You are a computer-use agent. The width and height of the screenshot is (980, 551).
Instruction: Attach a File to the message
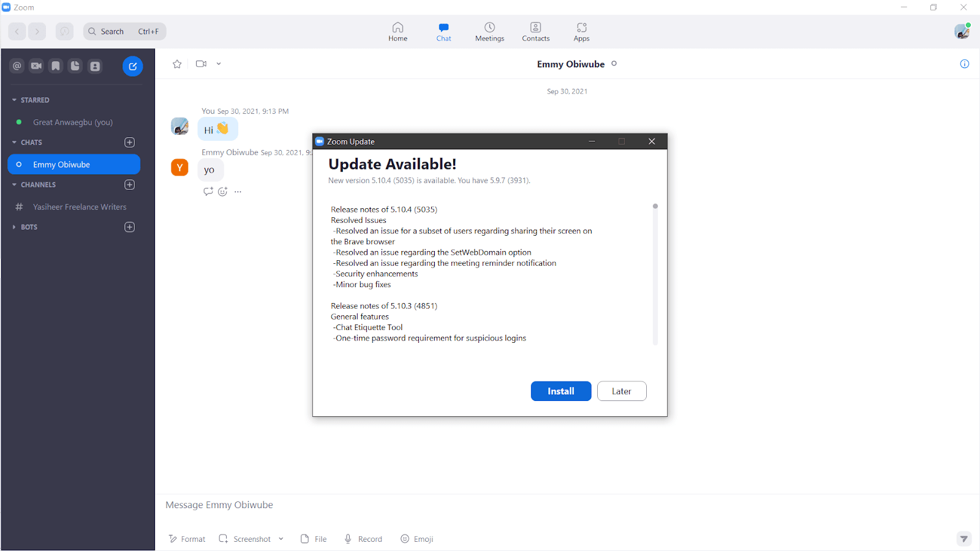[x=313, y=539]
